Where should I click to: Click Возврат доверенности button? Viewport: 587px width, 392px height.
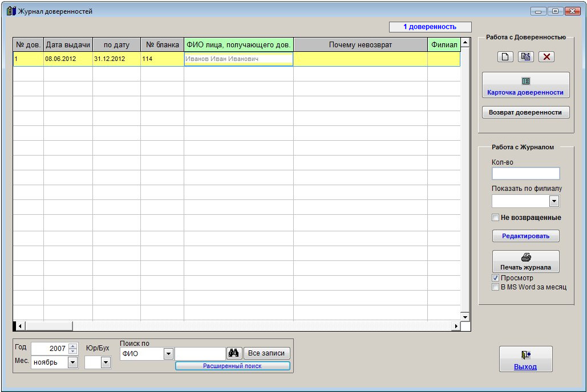click(x=525, y=112)
